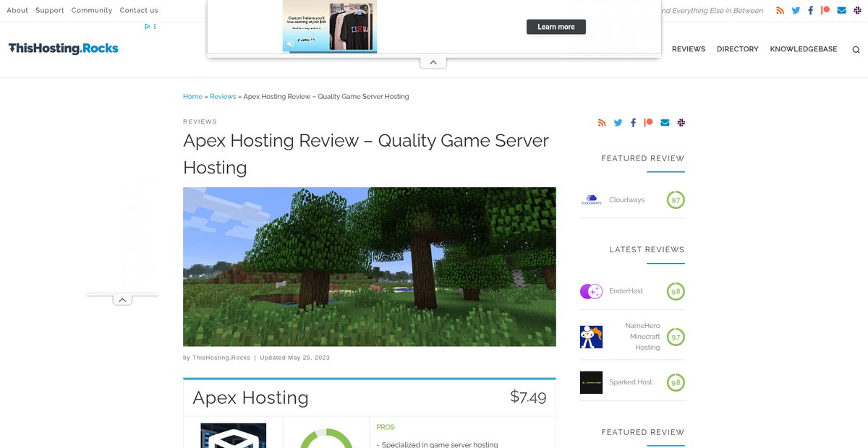Collapse the left side ad with chevron

click(x=122, y=300)
